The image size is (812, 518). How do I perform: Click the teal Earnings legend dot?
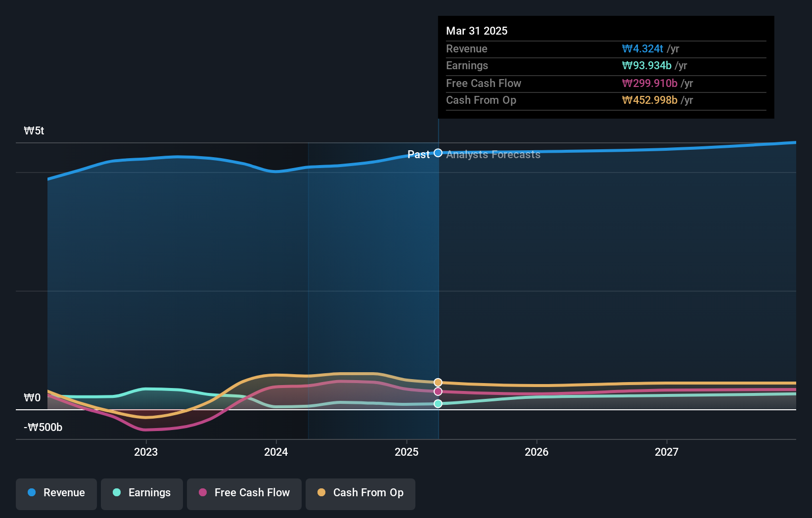click(x=115, y=493)
